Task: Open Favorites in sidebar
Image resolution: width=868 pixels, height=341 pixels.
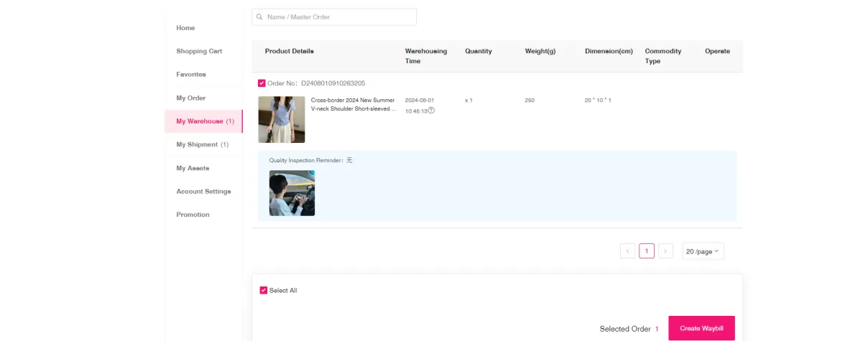Action: [191, 75]
